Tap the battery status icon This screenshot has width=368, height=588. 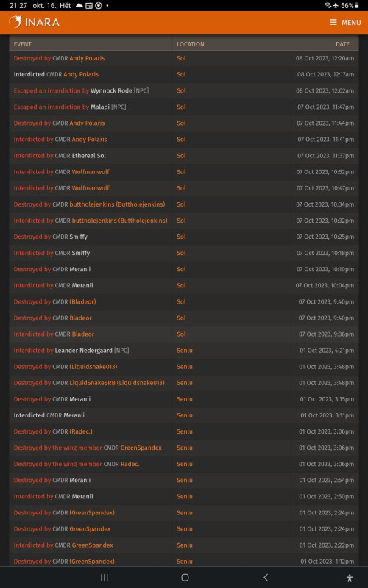click(356, 6)
